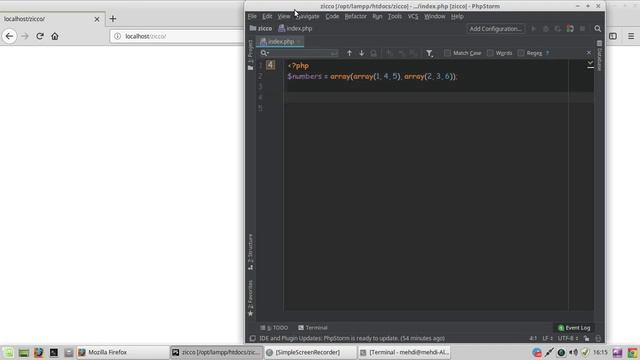
Task: Open the Help menu
Action: pyautogui.click(x=457, y=16)
